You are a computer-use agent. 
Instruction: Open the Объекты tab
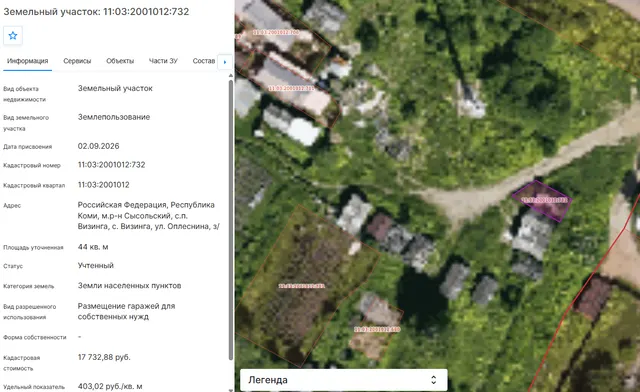pos(120,61)
